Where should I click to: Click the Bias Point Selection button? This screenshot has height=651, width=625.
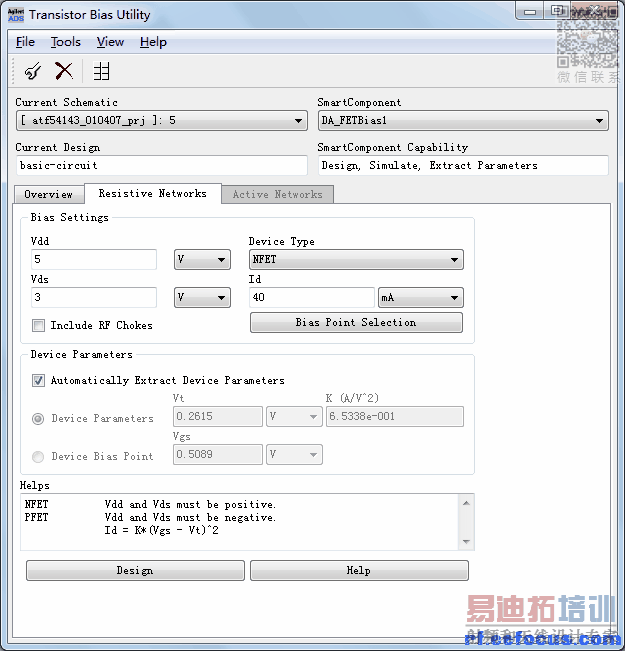coord(356,323)
